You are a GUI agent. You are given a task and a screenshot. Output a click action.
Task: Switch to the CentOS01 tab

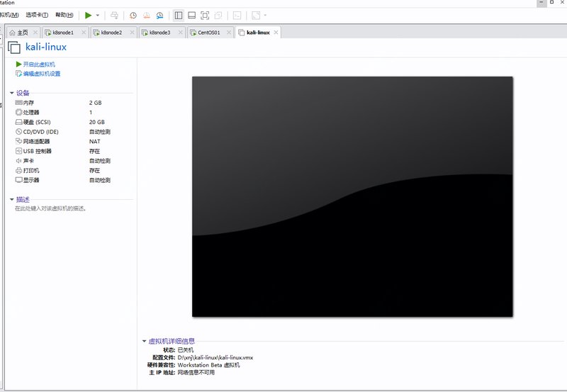pos(209,33)
